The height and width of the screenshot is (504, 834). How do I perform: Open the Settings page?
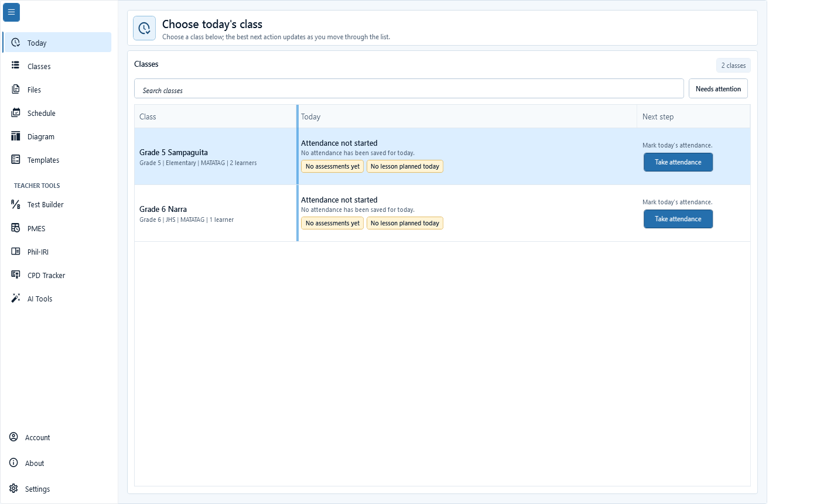(57, 489)
